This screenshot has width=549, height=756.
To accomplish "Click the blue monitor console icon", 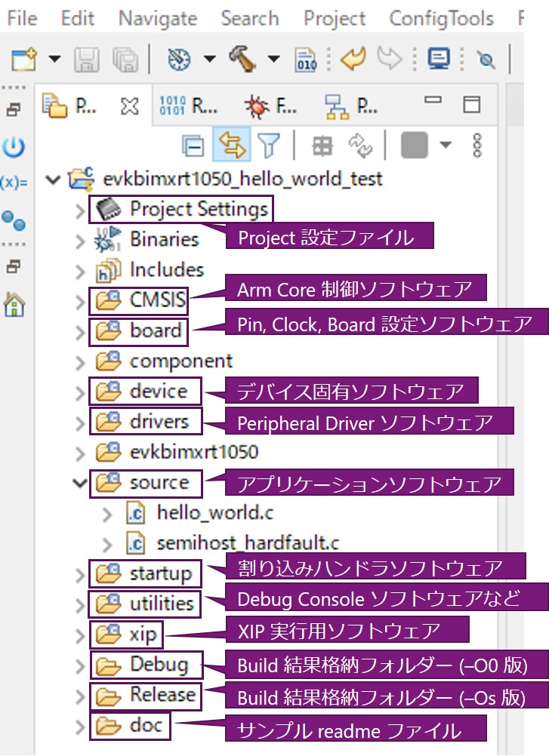I will click(439, 59).
